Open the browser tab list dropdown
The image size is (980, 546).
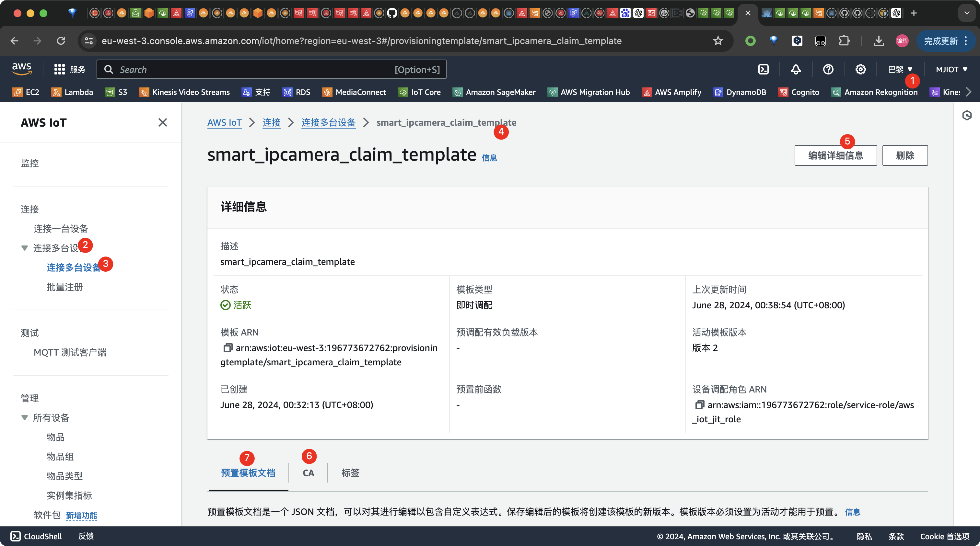pos(967,13)
